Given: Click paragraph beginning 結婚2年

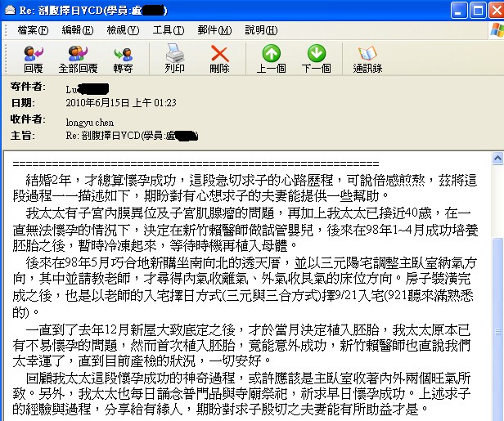Looking at the screenshot, I should pos(245,188).
